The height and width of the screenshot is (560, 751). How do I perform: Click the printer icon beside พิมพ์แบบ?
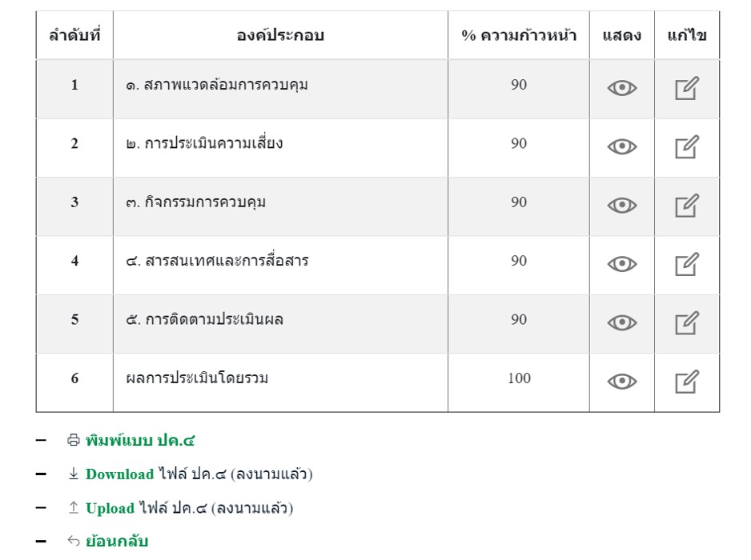tap(74, 440)
